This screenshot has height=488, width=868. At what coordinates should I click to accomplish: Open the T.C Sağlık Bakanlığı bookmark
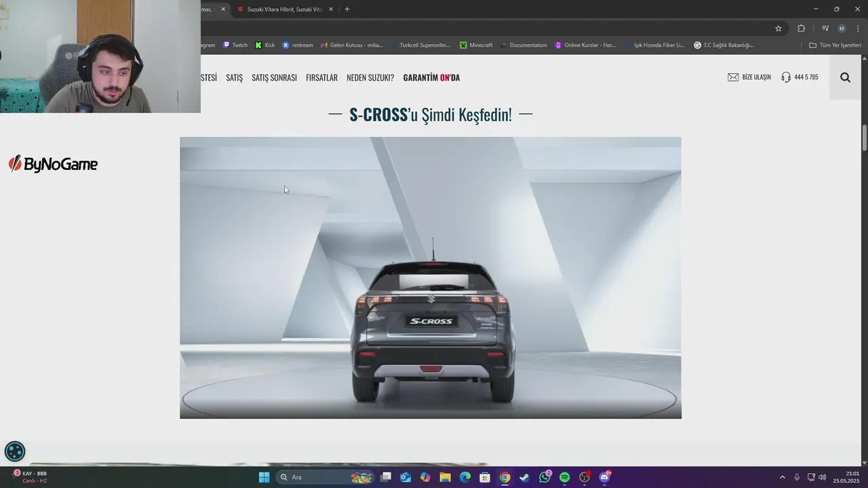click(x=724, y=45)
